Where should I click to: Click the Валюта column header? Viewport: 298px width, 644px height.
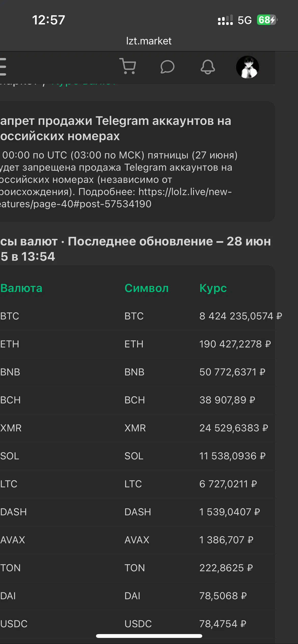tap(21, 288)
